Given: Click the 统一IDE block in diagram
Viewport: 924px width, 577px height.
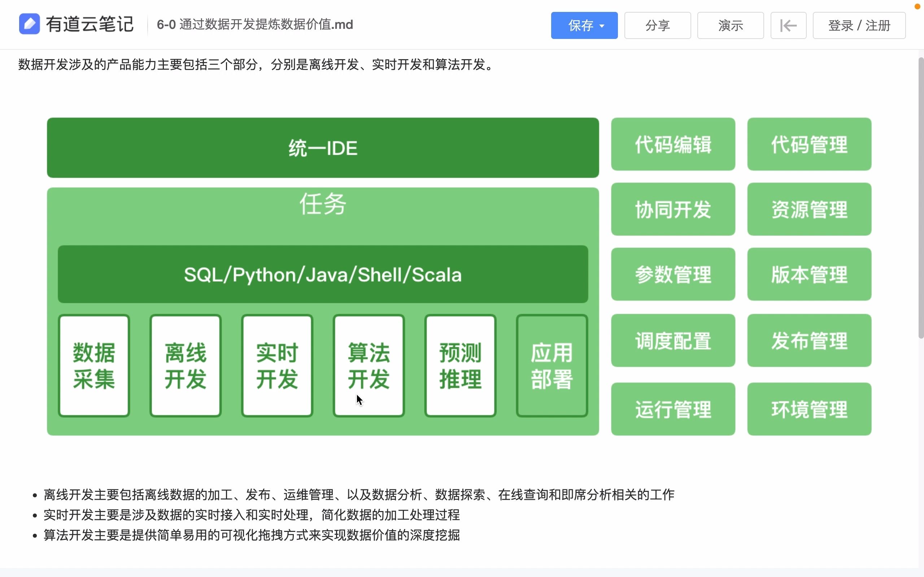Looking at the screenshot, I should pyautogui.click(x=323, y=148).
